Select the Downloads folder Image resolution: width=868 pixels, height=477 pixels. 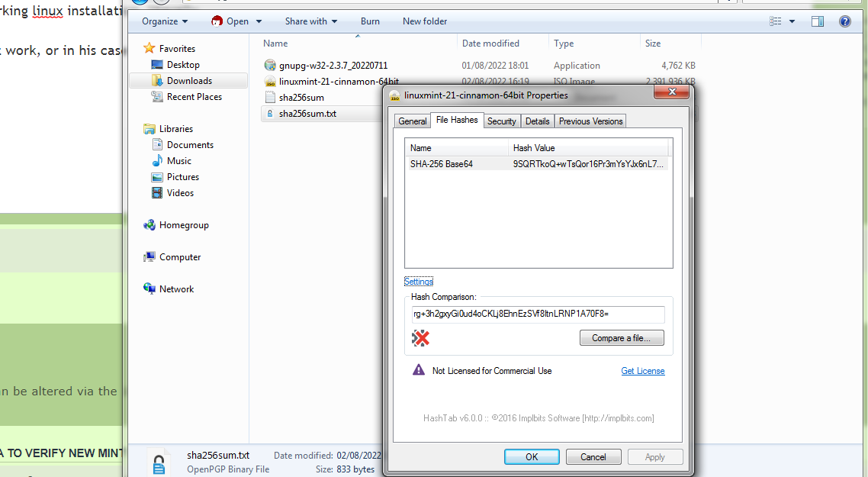(x=189, y=81)
